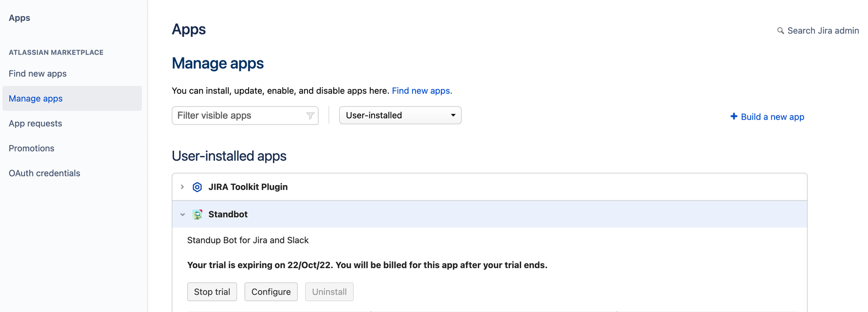
Task: Go to App requests
Action: click(x=36, y=123)
